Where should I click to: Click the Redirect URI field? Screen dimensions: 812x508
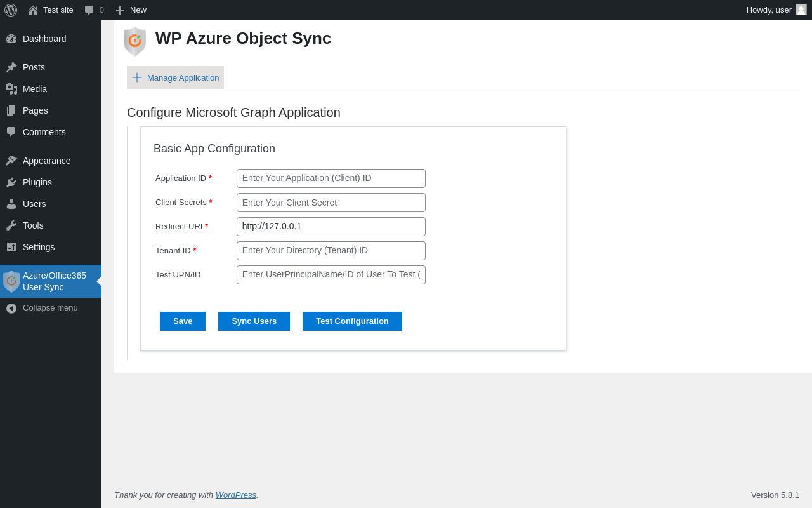[x=331, y=227]
